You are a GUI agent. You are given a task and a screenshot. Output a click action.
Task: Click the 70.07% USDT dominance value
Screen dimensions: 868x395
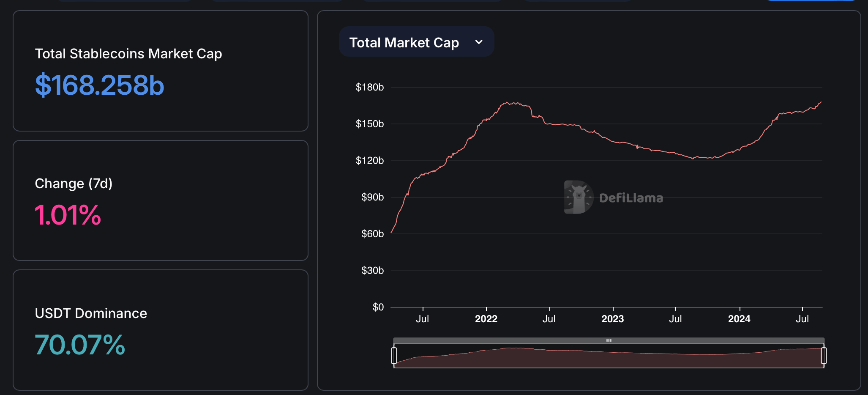[x=80, y=345]
